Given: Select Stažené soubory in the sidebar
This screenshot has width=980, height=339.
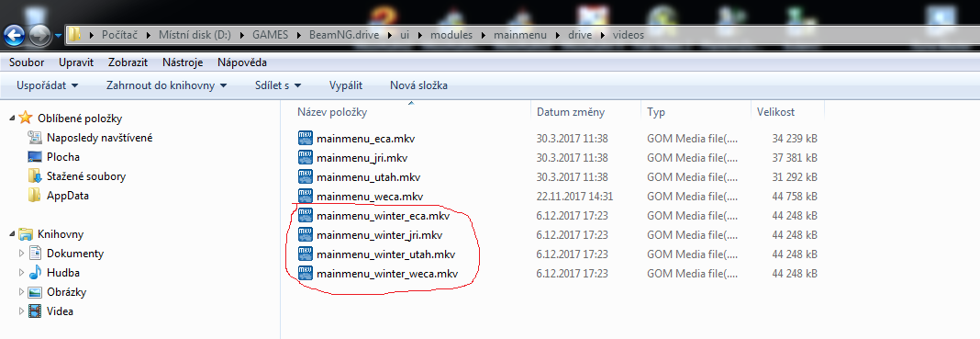Looking at the screenshot, I should [86, 176].
